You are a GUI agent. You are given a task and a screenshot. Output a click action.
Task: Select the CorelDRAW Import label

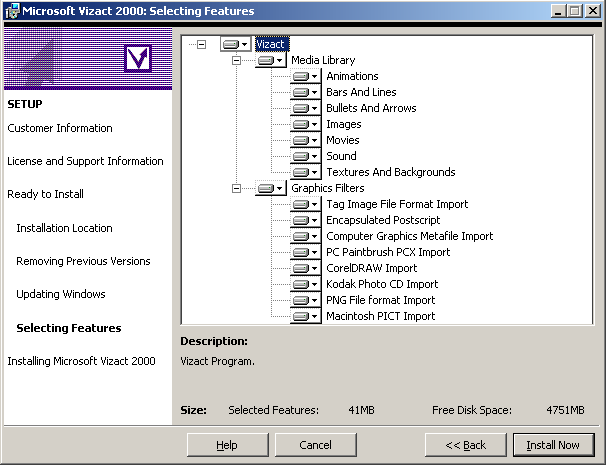[371, 268]
